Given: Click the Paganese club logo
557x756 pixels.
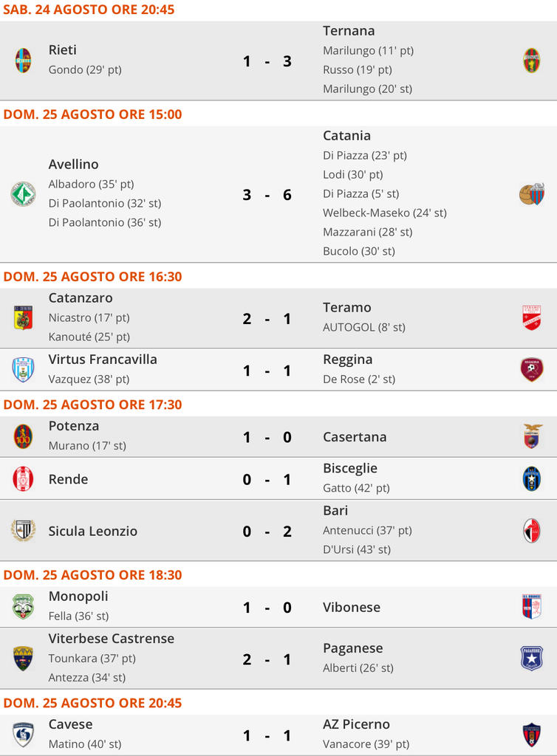Looking at the screenshot, I should tap(531, 659).
